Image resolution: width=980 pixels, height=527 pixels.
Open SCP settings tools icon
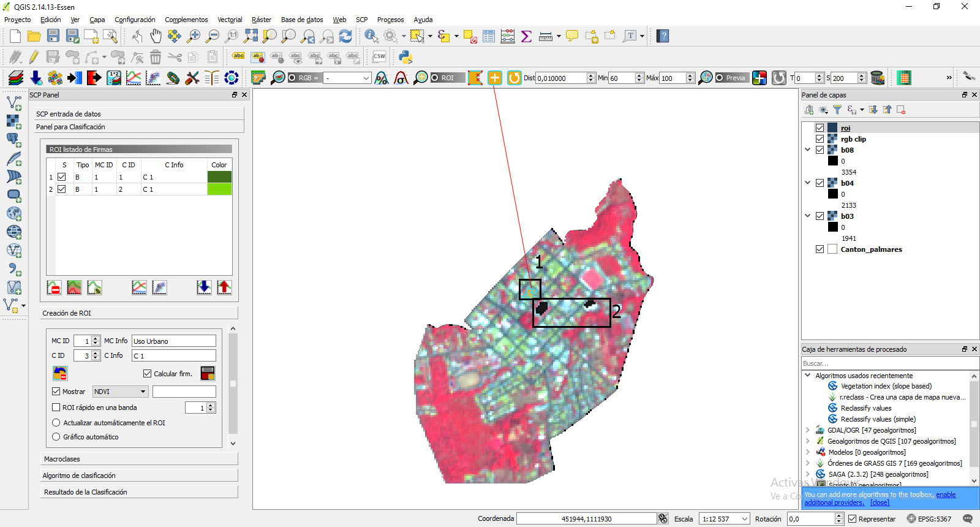pos(192,78)
